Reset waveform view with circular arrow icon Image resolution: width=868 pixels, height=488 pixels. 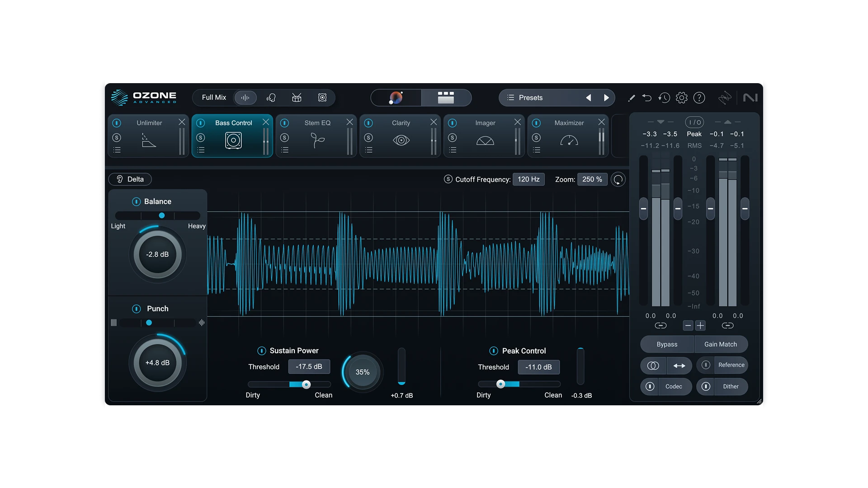coord(618,179)
